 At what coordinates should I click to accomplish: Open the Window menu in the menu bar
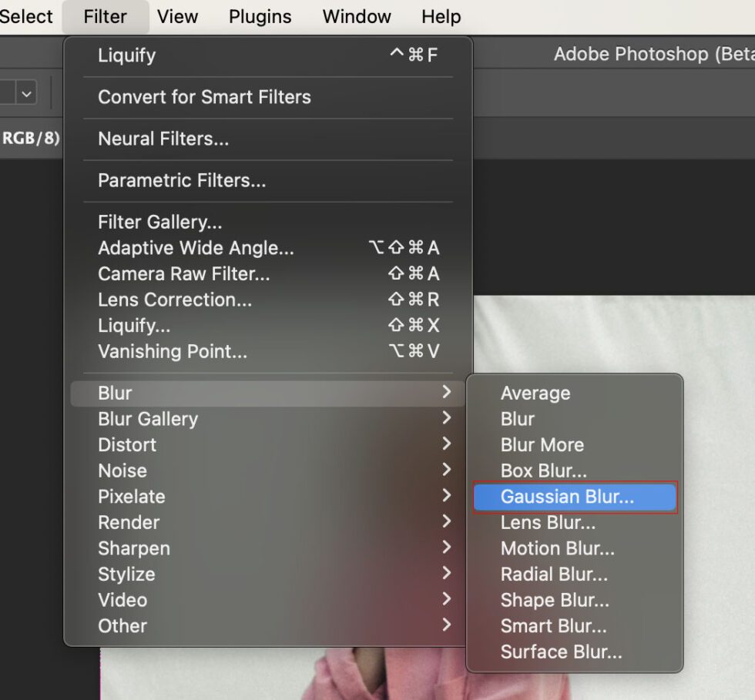point(356,16)
